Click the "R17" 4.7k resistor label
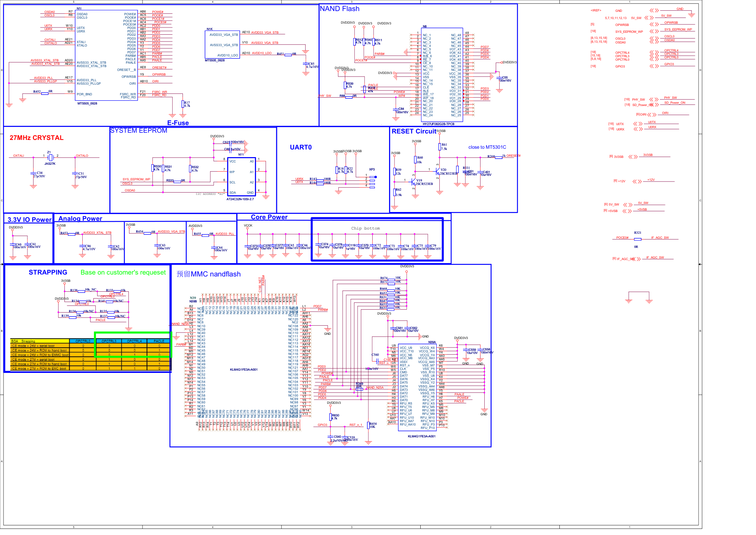 click(x=187, y=103)
